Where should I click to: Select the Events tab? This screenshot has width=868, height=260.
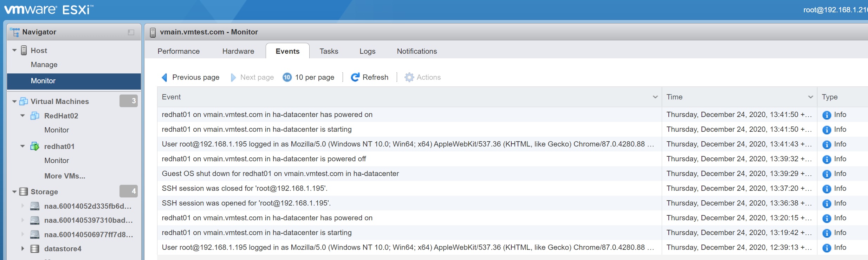[287, 51]
